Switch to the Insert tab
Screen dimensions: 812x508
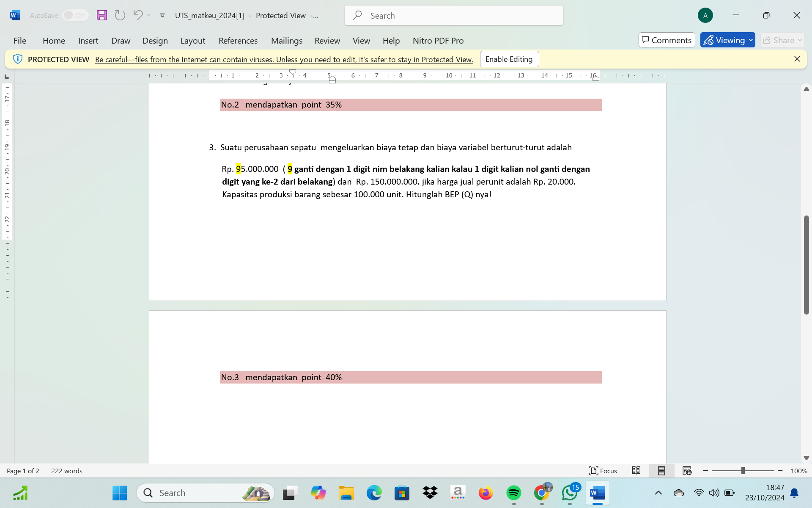click(88, 40)
